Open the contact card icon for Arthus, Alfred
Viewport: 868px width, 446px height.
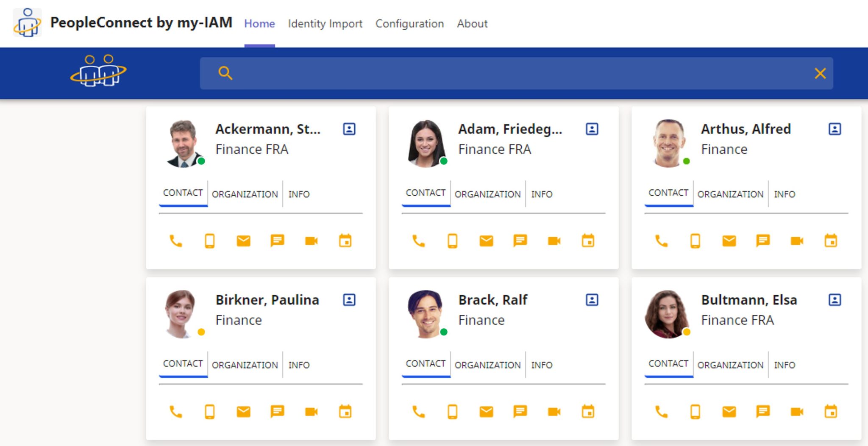click(x=834, y=129)
